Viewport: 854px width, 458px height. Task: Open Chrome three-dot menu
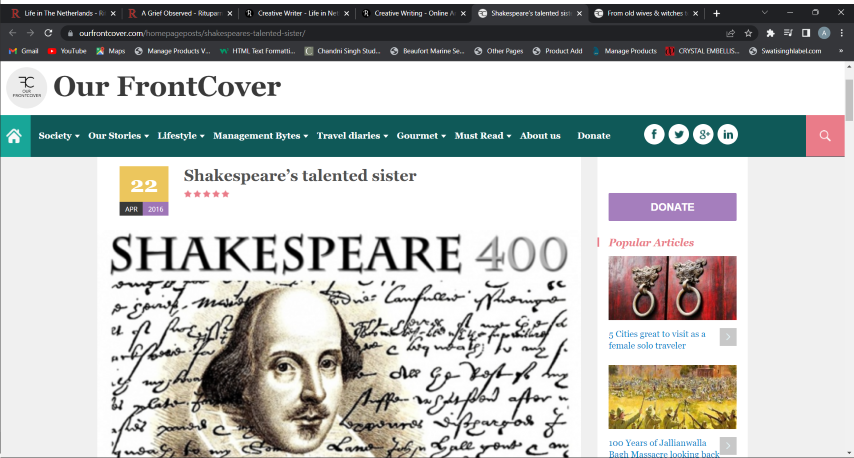841,33
